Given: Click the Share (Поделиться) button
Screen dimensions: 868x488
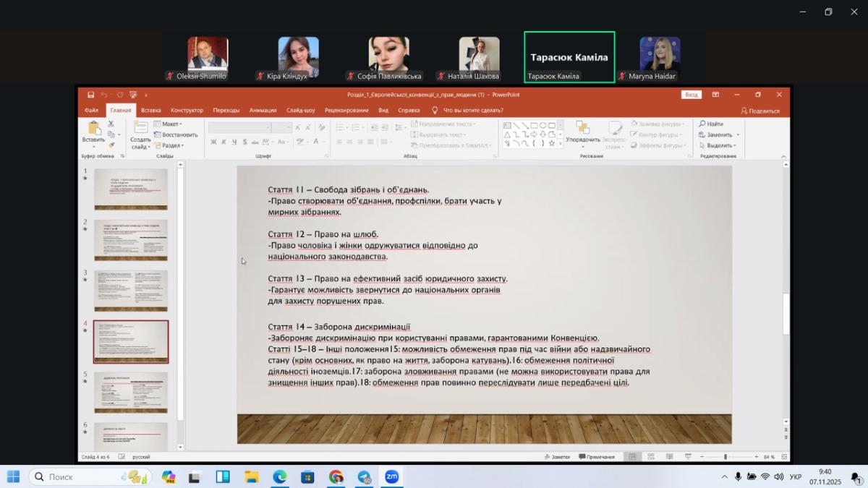Looking at the screenshot, I should (760, 111).
